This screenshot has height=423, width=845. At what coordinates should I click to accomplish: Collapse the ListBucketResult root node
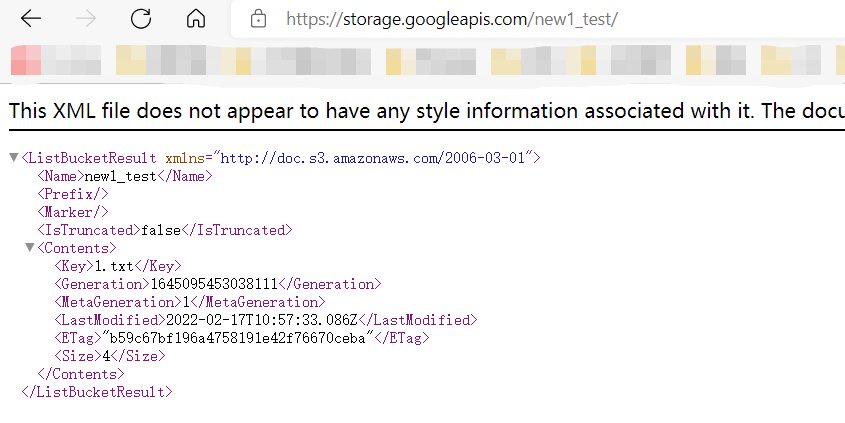click(x=14, y=157)
